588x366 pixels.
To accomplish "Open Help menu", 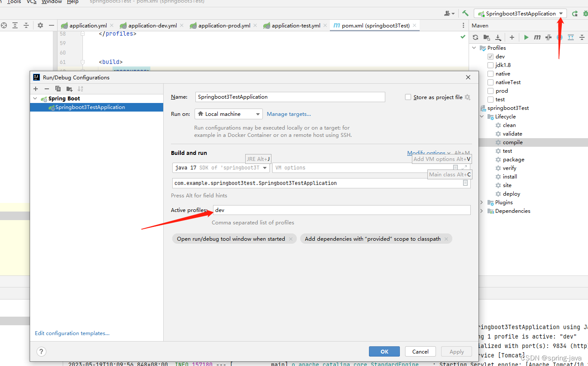I will coord(73,2).
